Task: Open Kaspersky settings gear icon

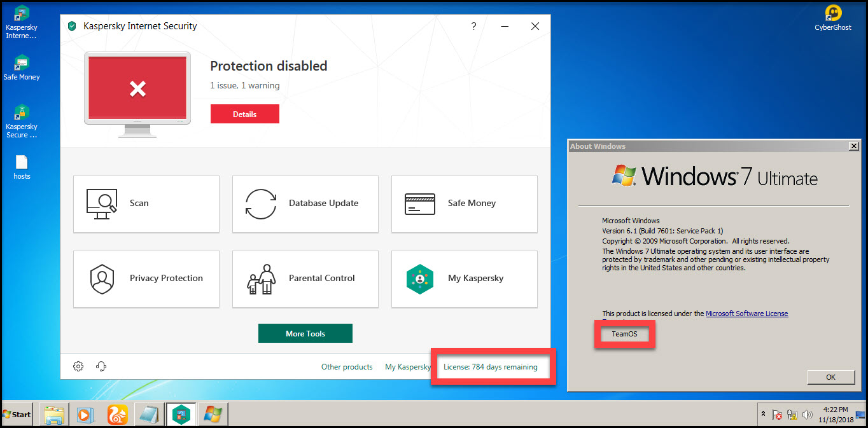Action: 78,366
